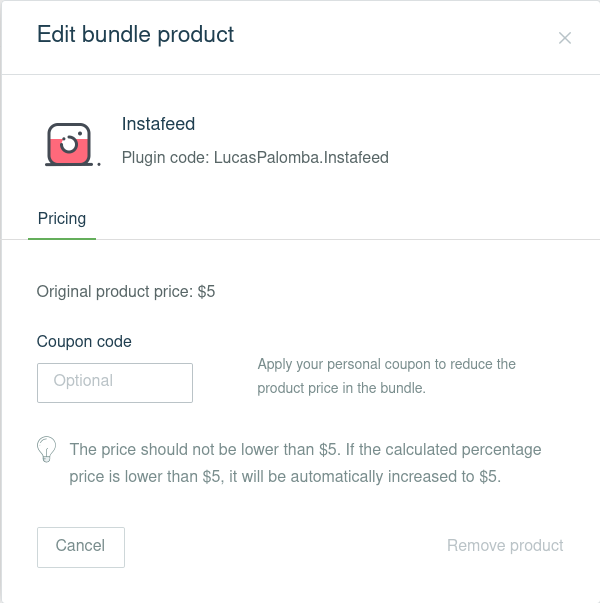Click 'product price in the bundle' text
Image resolution: width=600 pixels, height=603 pixels.
pyautogui.click(x=341, y=388)
